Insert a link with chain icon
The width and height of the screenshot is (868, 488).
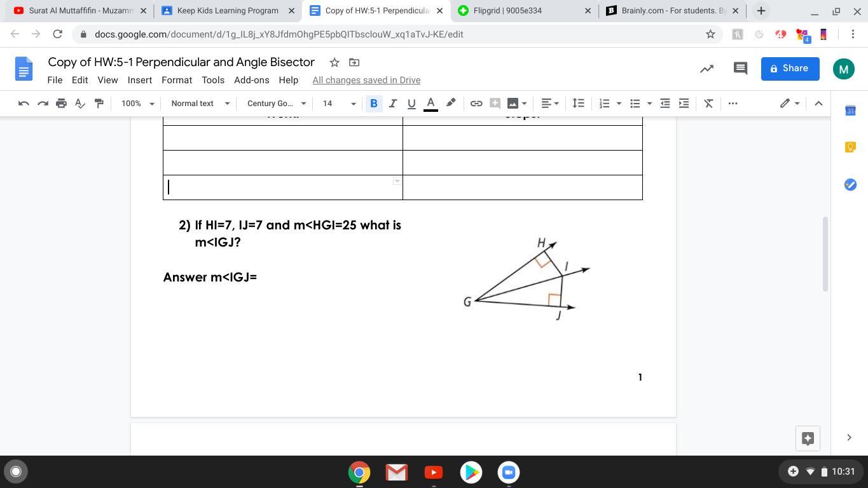tap(476, 104)
